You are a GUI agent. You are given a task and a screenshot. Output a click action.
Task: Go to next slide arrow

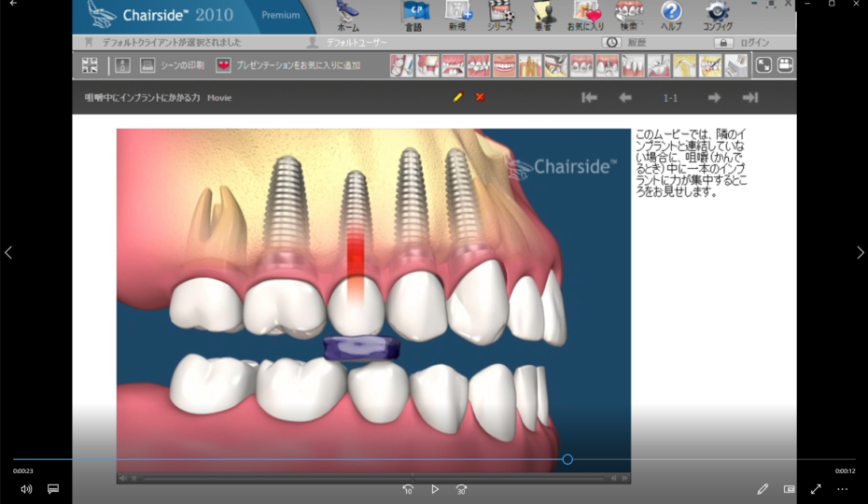coord(714,97)
